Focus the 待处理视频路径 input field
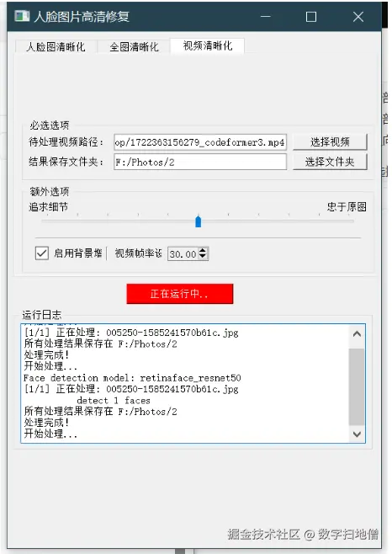392x554 pixels. pos(200,142)
